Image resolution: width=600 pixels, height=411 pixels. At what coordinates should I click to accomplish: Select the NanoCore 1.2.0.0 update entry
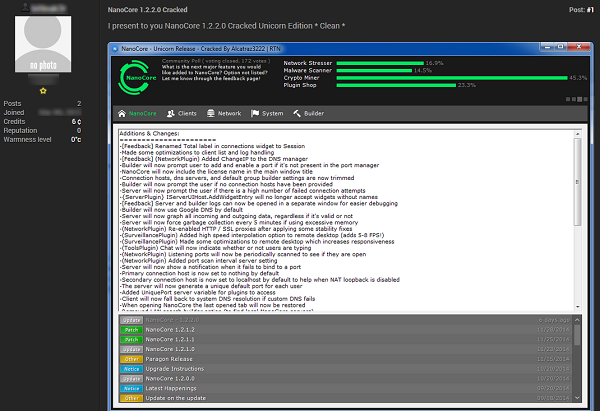click(346, 378)
